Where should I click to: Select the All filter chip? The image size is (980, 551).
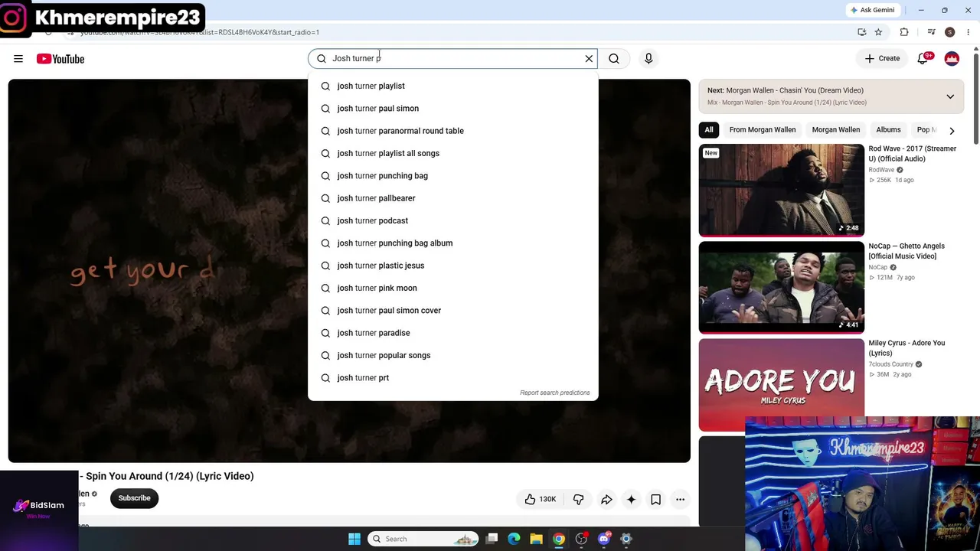point(709,130)
